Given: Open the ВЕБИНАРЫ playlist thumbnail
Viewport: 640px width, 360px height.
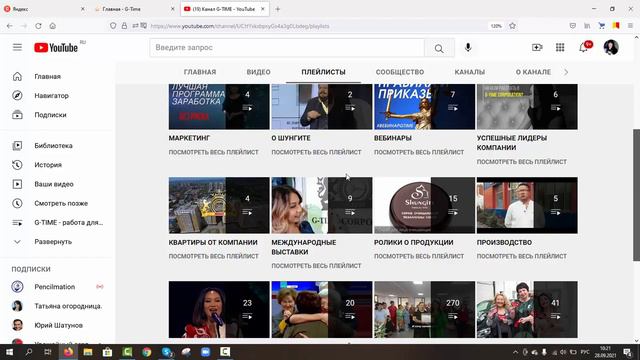Looking at the screenshot, I should click(x=424, y=107).
